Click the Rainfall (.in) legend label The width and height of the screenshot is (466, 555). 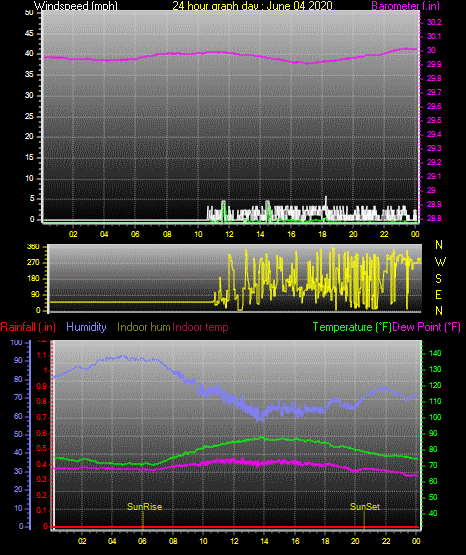[28, 327]
